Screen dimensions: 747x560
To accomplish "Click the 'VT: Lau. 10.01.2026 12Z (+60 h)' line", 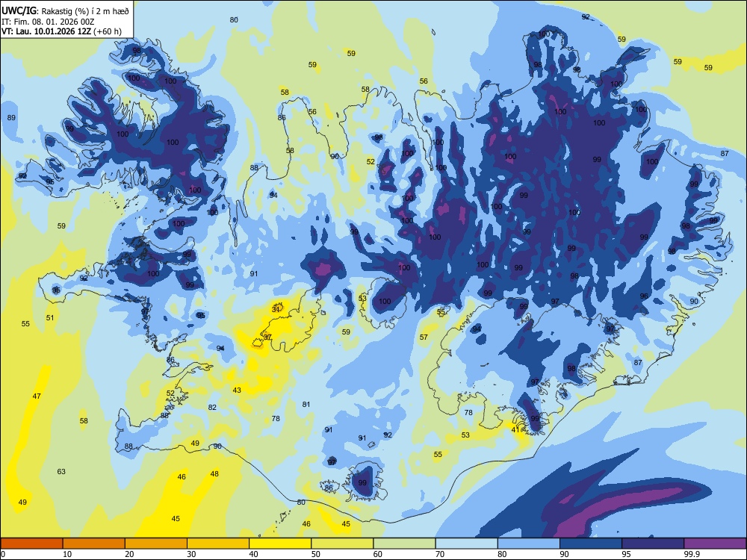I will (61, 32).
